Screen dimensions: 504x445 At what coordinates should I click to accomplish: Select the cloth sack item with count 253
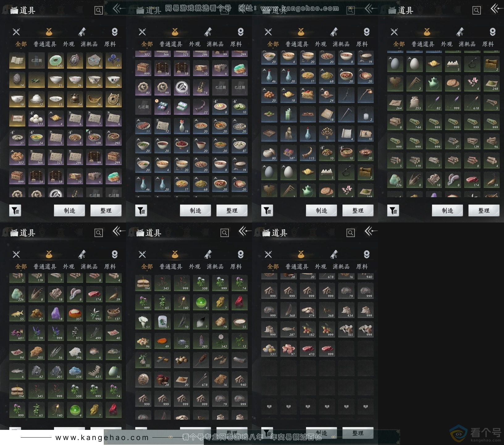[414, 103]
